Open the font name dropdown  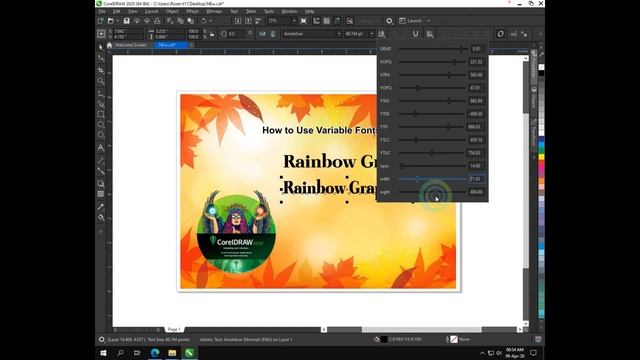pos(339,34)
